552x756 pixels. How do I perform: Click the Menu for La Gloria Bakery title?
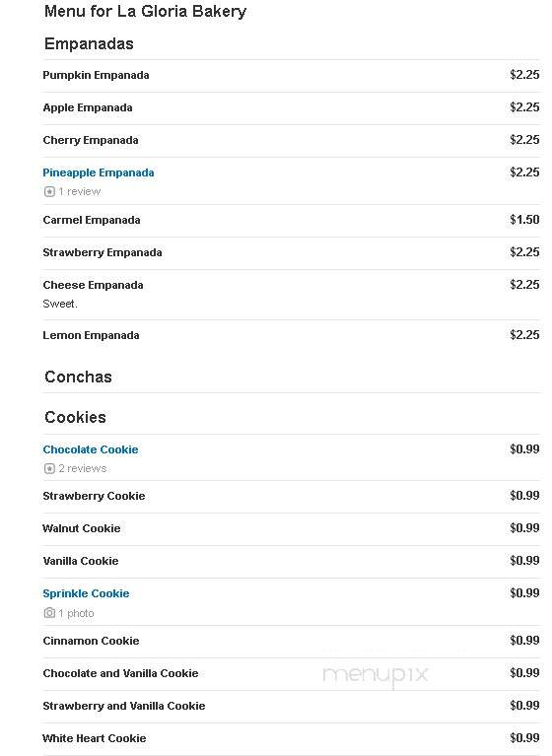coord(145,12)
